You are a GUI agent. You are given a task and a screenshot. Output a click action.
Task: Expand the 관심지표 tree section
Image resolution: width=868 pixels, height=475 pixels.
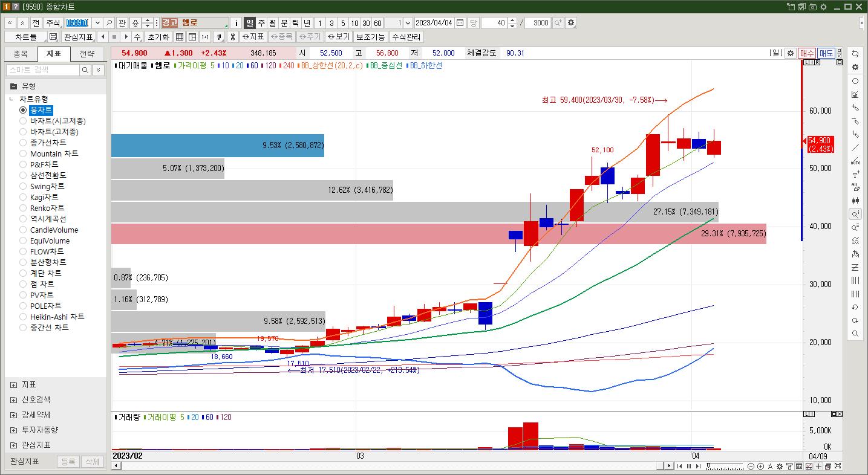[x=14, y=445]
